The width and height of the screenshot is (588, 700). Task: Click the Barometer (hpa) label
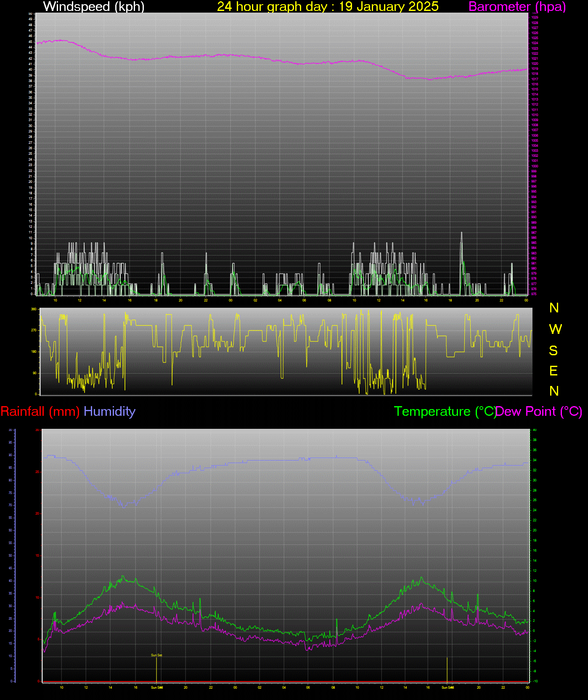click(x=517, y=7)
